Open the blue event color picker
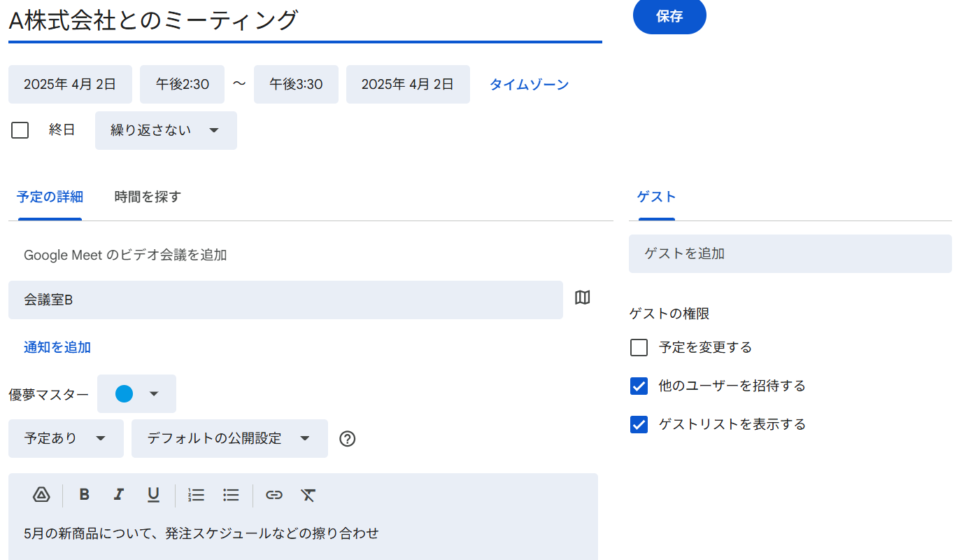Viewport: 980px width, 560px height. pos(136,394)
